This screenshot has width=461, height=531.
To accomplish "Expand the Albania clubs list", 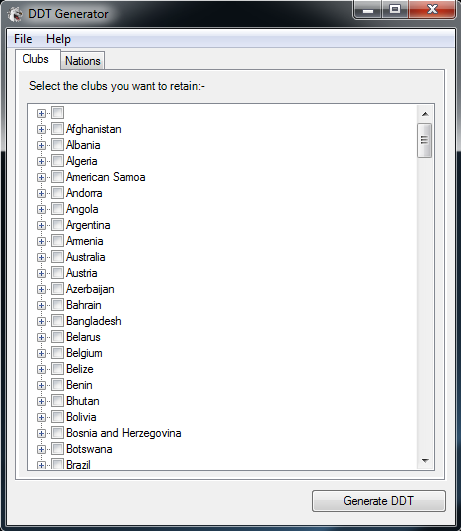I will 41,146.
